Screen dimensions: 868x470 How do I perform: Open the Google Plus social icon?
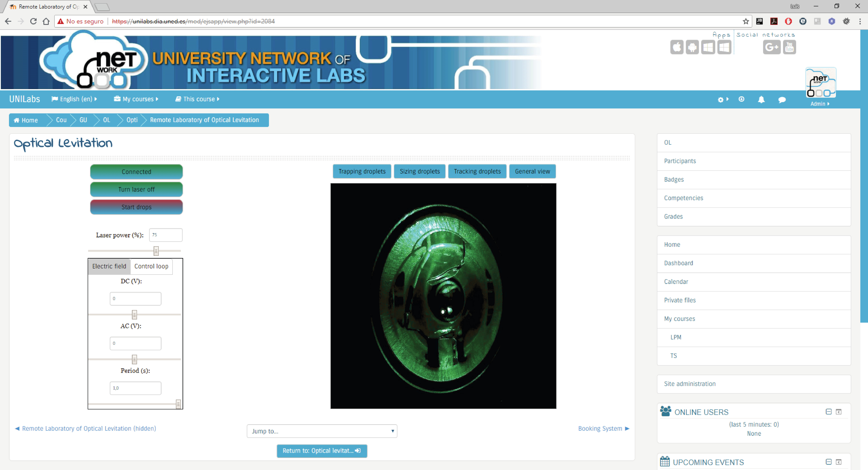[771, 47]
